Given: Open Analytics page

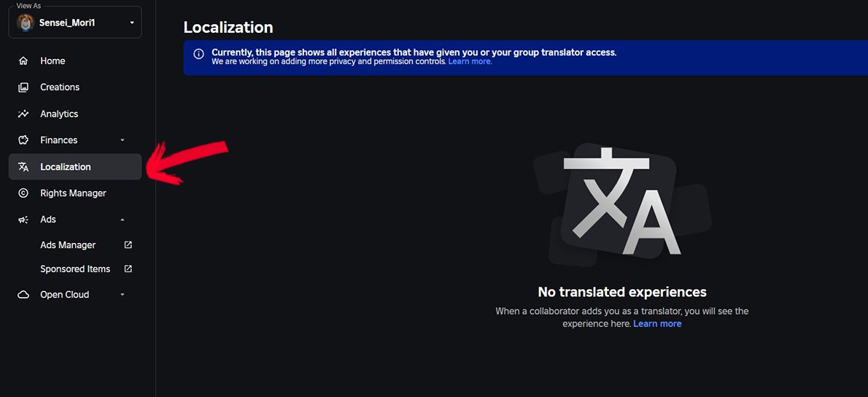Looking at the screenshot, I should (x=74, y=114).
